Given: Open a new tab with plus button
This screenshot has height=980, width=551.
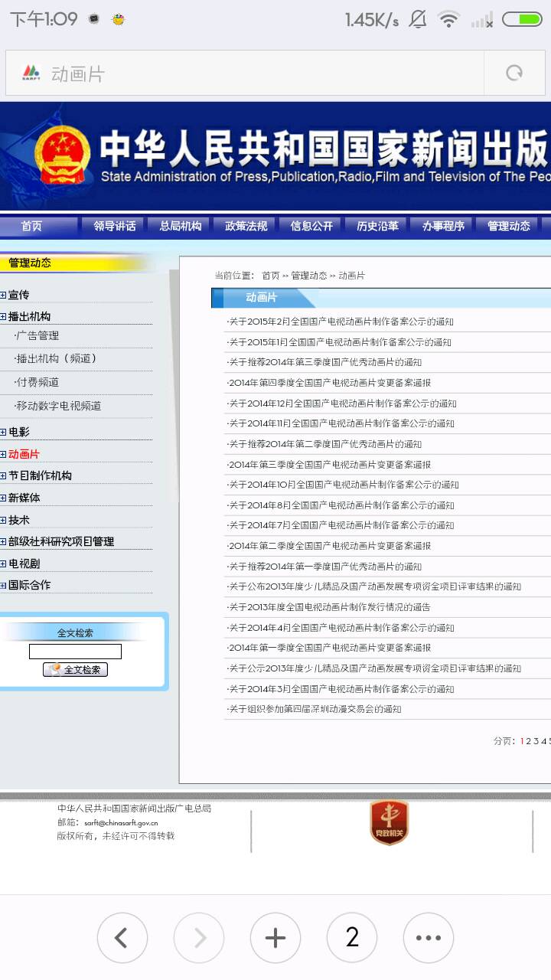Looking at the screenshot, I should click(x=275, y=937).
